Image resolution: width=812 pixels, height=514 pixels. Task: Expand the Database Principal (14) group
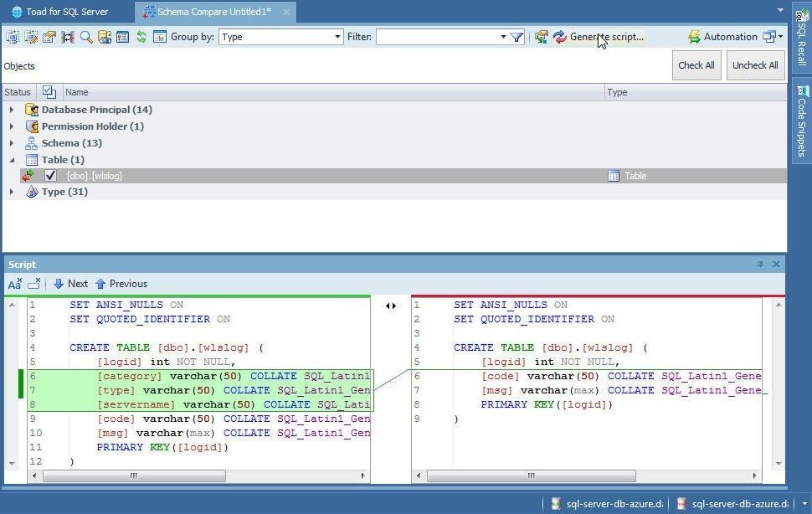point(12,110)
